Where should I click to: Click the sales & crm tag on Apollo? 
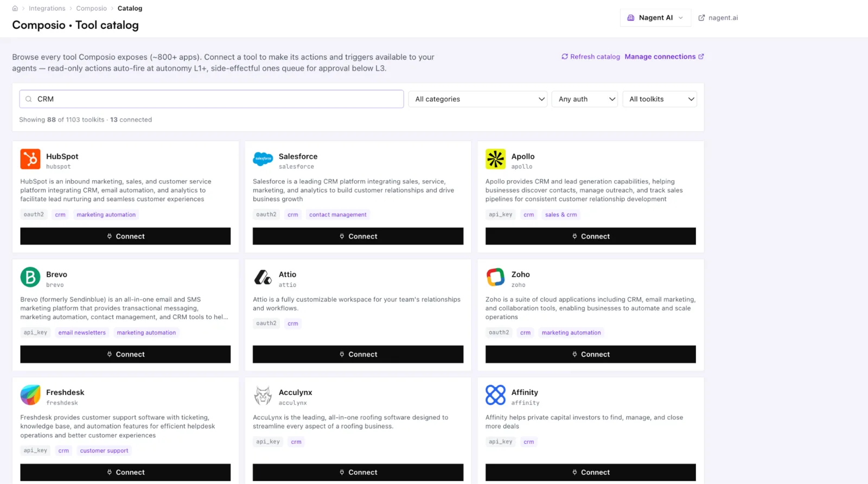pyautogui.click(x=561, y=215)
